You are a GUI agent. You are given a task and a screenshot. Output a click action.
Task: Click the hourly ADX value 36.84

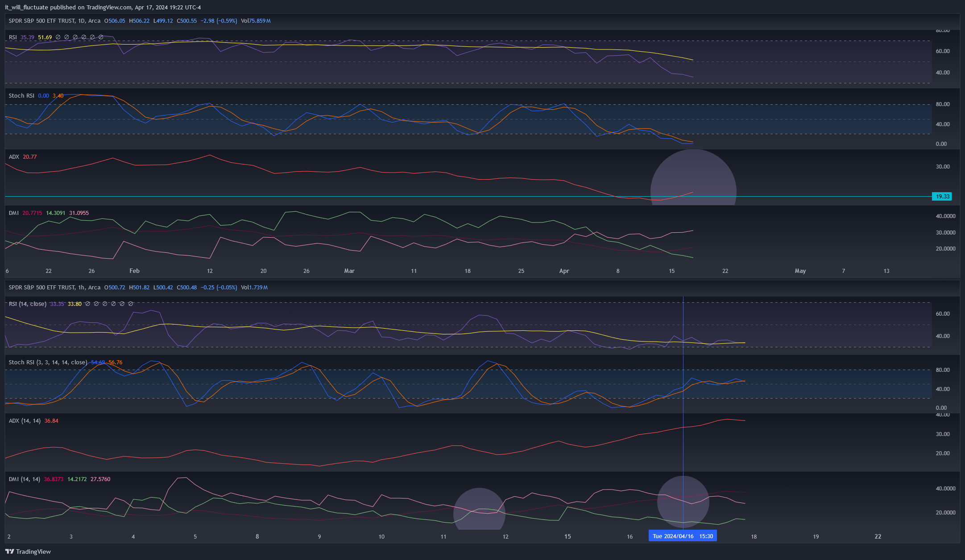[51, 421]
